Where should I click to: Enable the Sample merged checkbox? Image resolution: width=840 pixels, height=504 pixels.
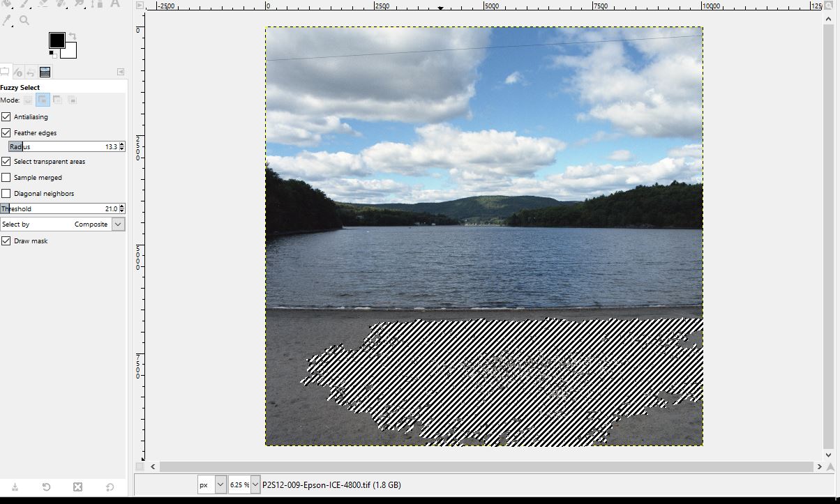click(6, 177)
